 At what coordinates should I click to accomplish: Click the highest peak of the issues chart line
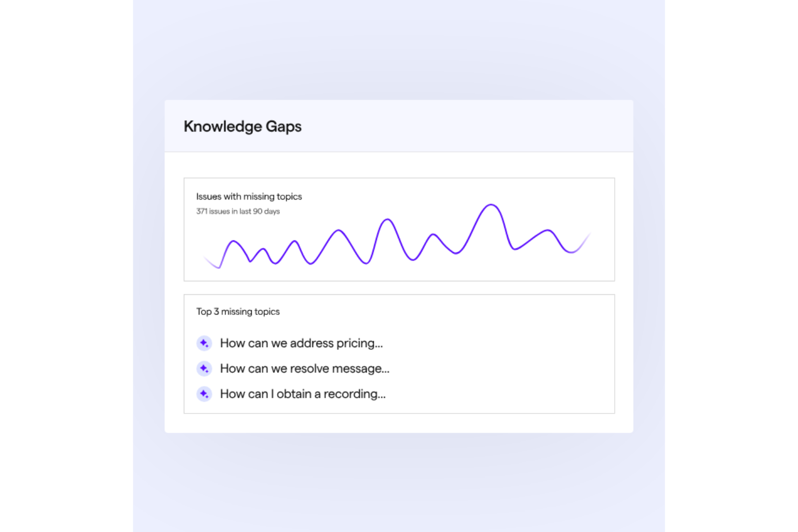coord(491,205)
